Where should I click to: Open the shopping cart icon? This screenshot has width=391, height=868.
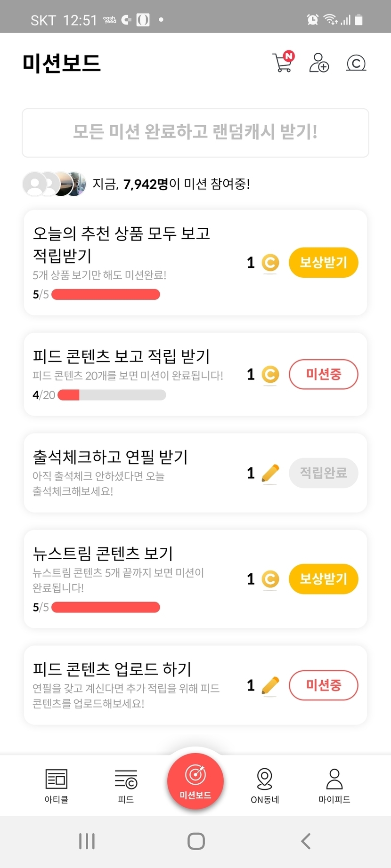click(x=283, y=63)
